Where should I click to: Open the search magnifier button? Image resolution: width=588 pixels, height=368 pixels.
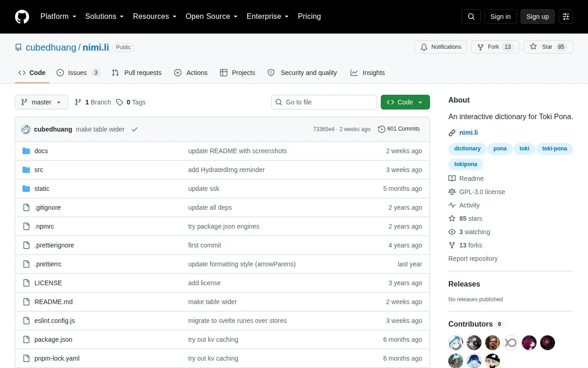[471, 17]
